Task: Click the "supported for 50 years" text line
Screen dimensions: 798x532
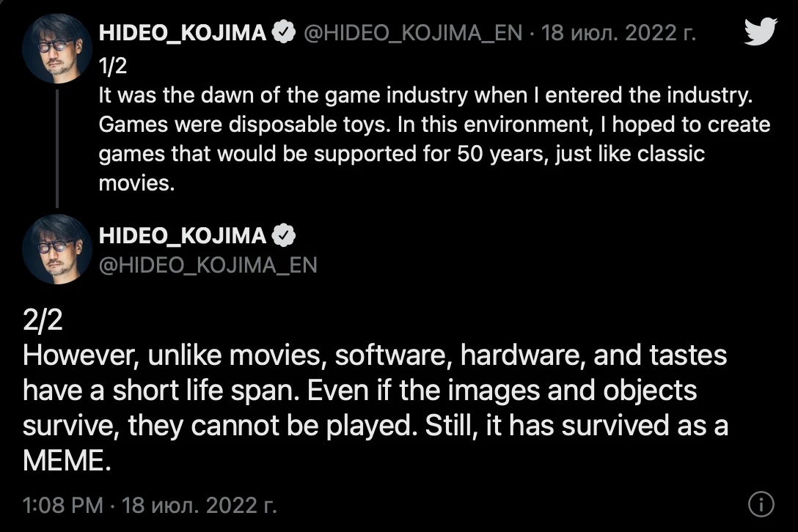Action: coord(401,154)
